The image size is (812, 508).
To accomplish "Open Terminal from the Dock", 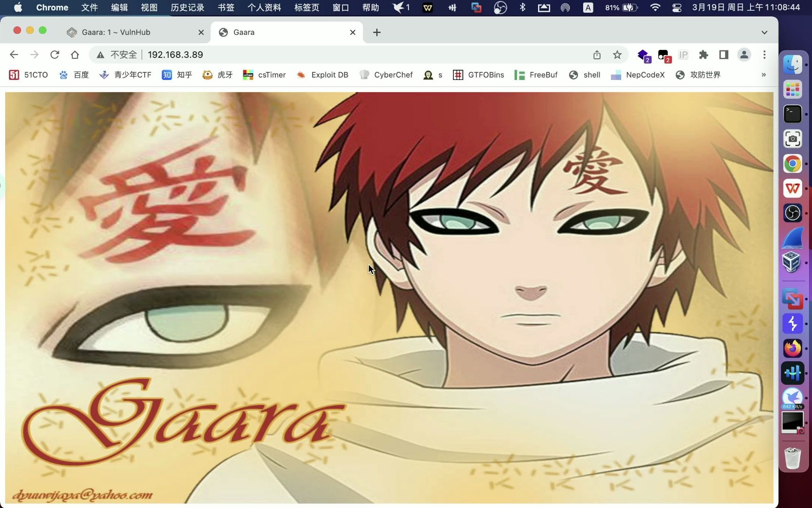I will tap(793, 114).
